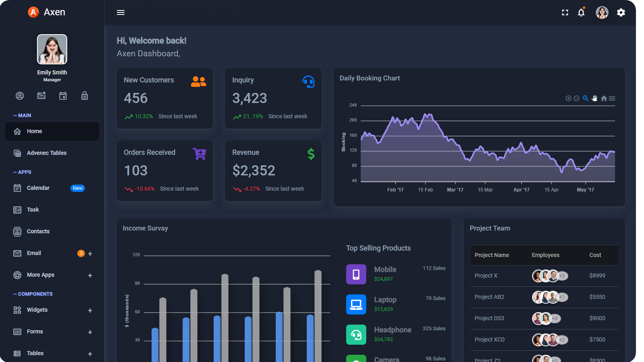Toggle fullscreen mode from the top bar

pos(565,12)
